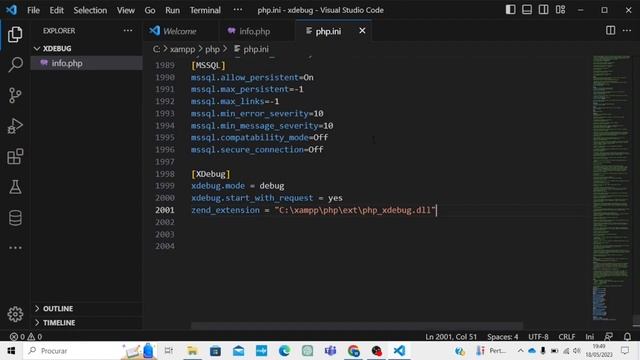This screenshot has width=640, height=360.
Task: Click line number 1998 in gutter
Action: pos(164,174)
